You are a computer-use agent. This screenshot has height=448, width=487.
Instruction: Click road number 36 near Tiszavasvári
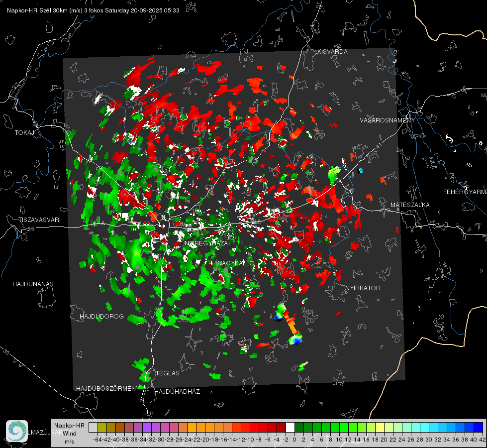tap(31, 229)
